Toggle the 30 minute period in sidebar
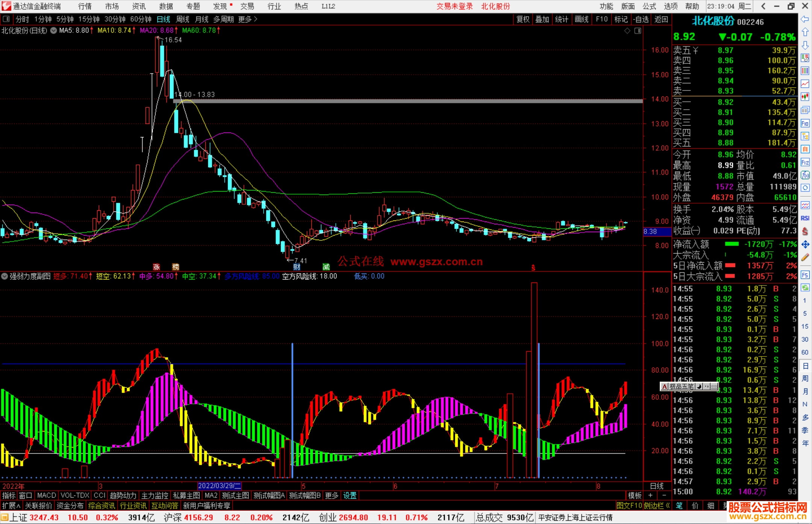 pos(804,339)
